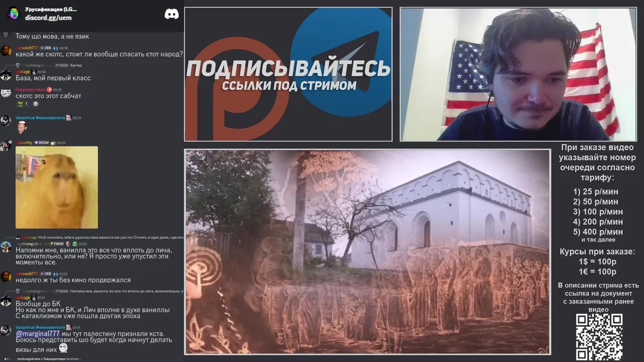Click username 'Vasantrue #чмозовигостя' at 01:01
The image size is (644, 362).
pos(40,327)
